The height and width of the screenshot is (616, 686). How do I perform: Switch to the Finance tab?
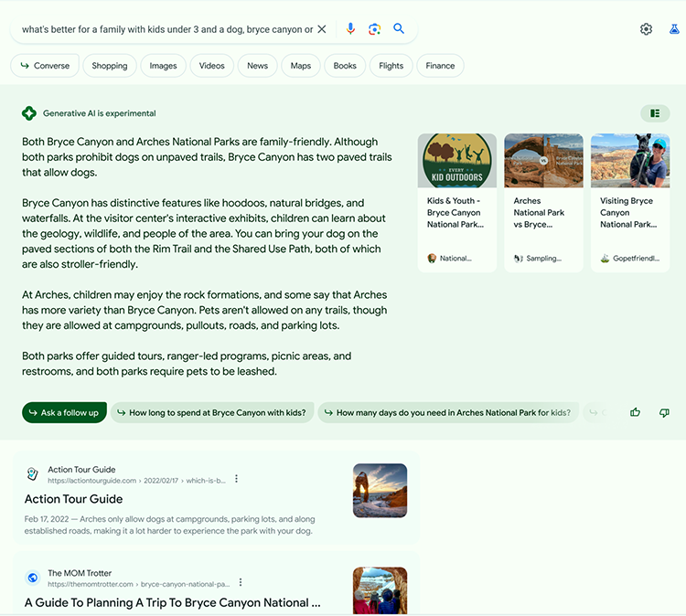(440, 66)
